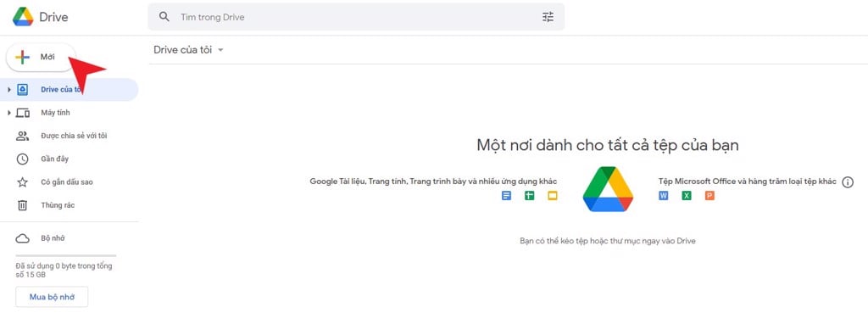Expand the "Máy tính" tree arrow

click(8, 113)
